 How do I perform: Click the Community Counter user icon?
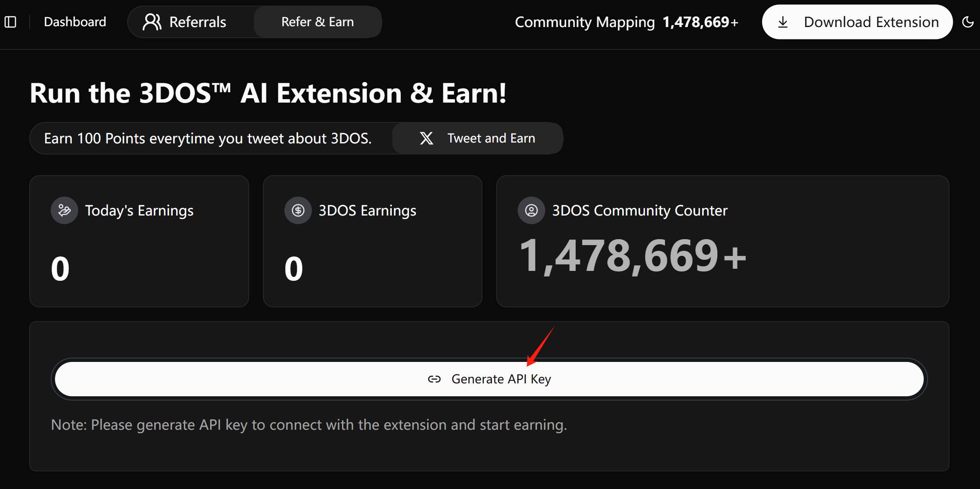pyautogui.click(x=531, y=210)
